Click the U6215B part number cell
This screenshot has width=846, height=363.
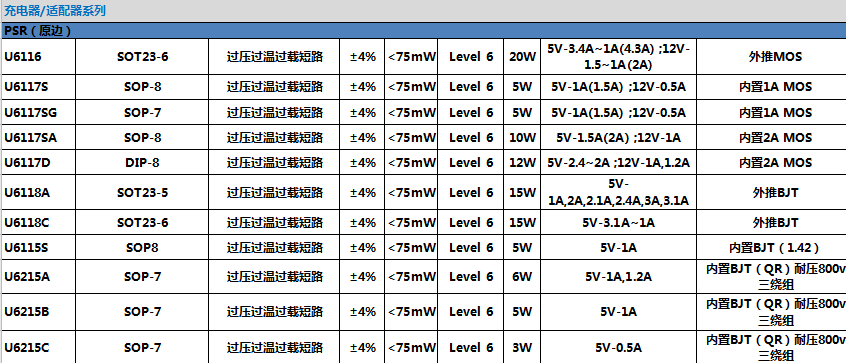[38, 312]
